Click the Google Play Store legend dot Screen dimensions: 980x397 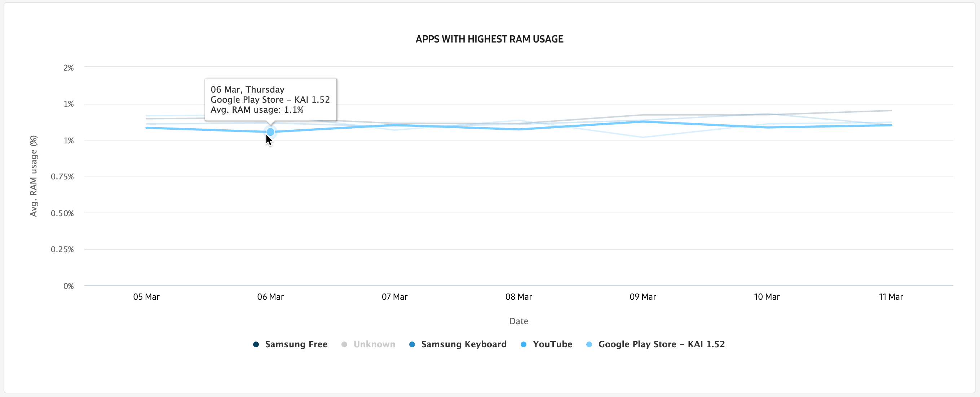point(589,344)
